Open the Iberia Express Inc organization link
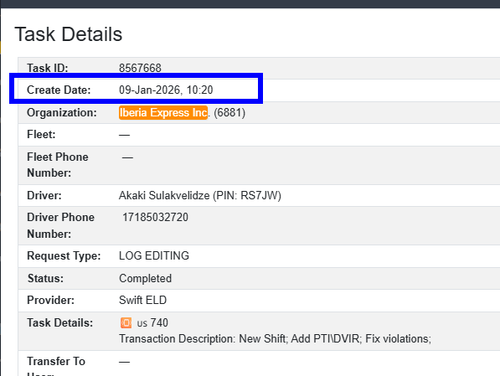This screenshot has width=500, height=376. (163, 113)
